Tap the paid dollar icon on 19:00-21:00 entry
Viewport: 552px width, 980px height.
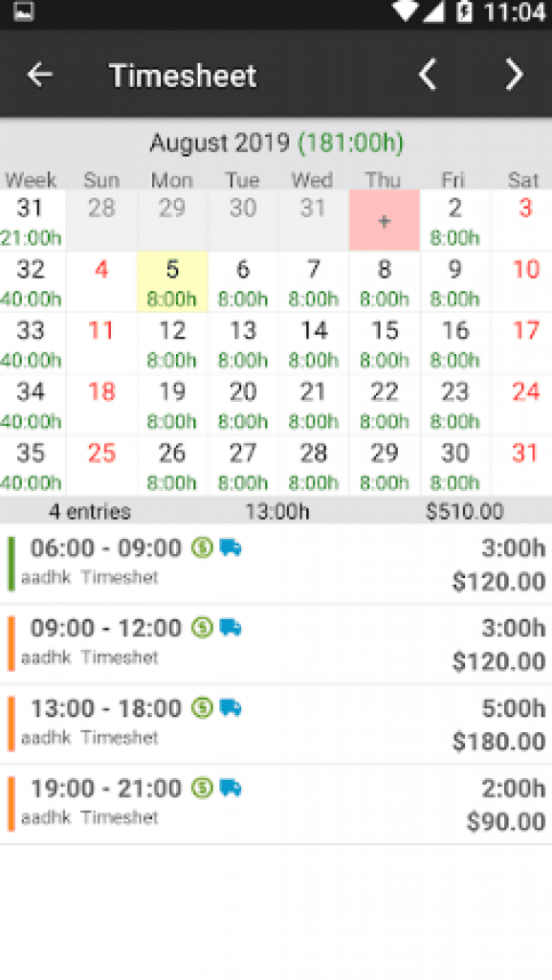[203, 788]
